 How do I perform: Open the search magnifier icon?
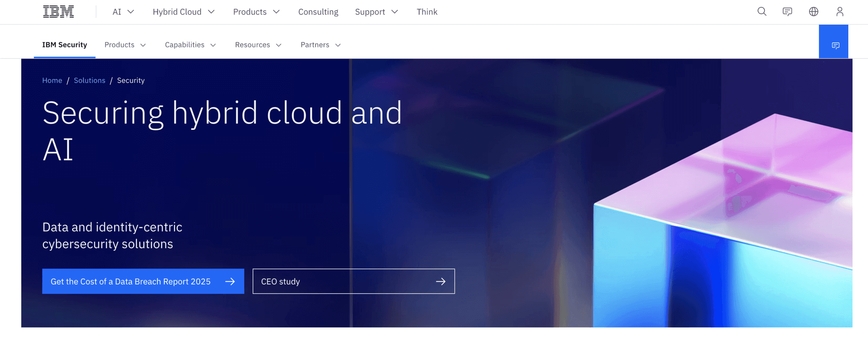tap(762, 12)
